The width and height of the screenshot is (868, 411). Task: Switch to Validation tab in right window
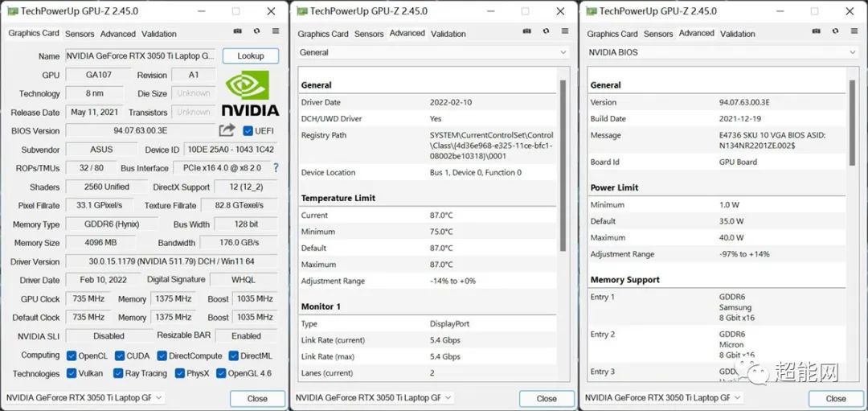[x=737, y=34]
